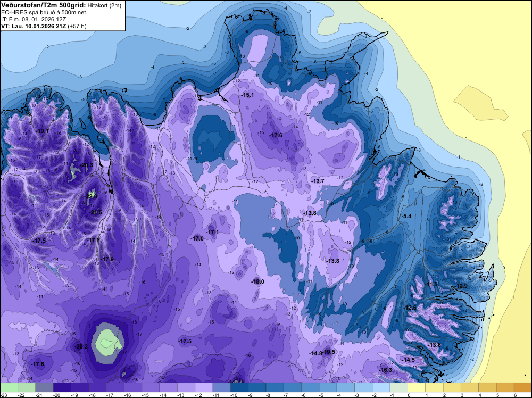Click the -13.6 temperature value
This screenshot has height=398, width=532.
[x=435, y=345]
